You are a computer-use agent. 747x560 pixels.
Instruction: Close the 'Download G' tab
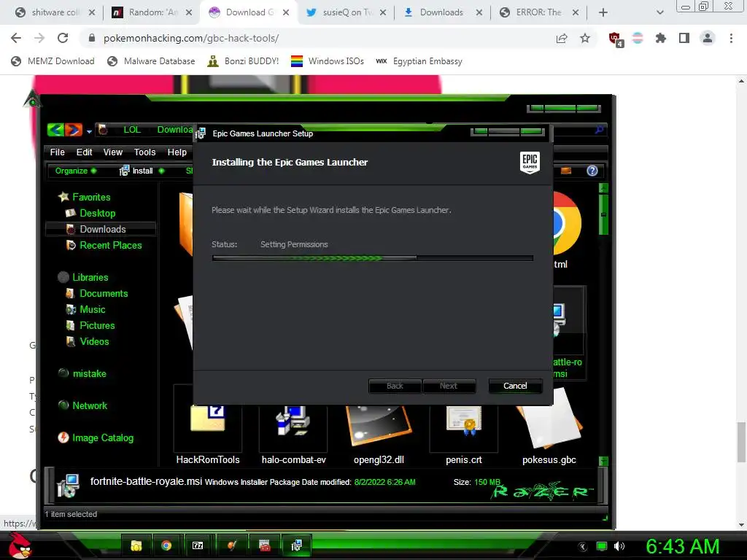coord(286,12)
